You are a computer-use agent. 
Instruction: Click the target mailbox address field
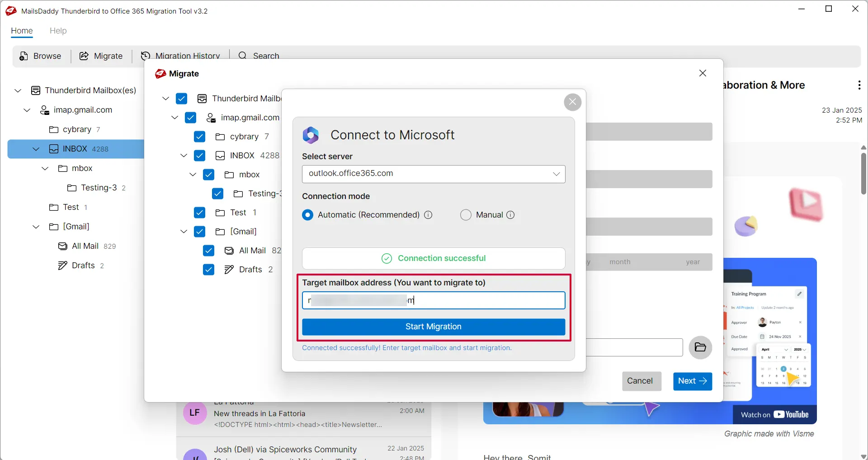point(434,300)
